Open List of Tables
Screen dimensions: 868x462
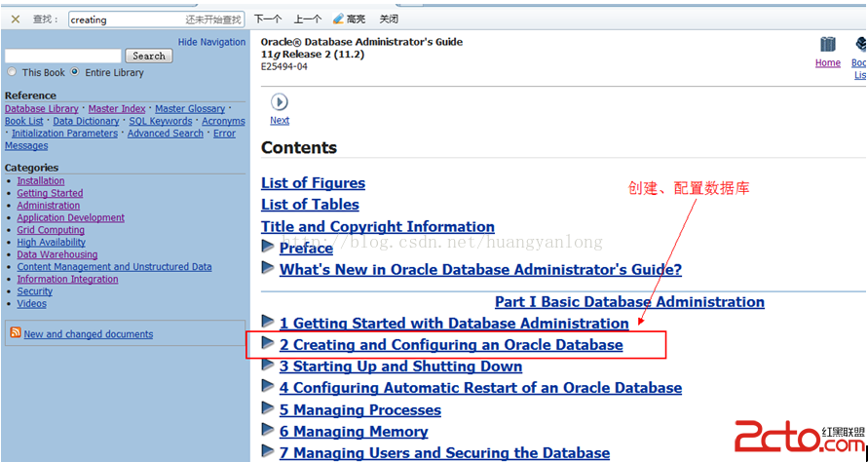click(310, 205)
